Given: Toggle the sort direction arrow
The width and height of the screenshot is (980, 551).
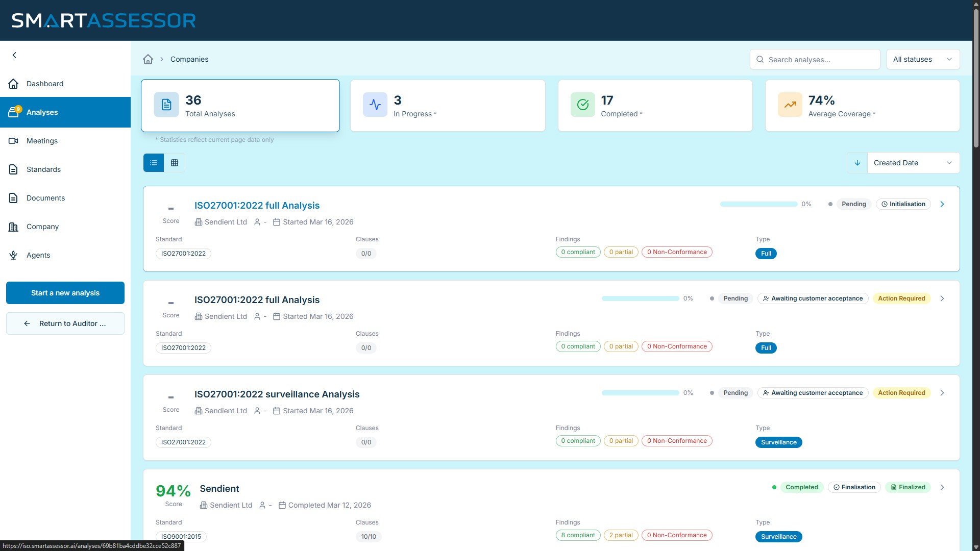Looking at the screenshot, I should coord(857,163).
